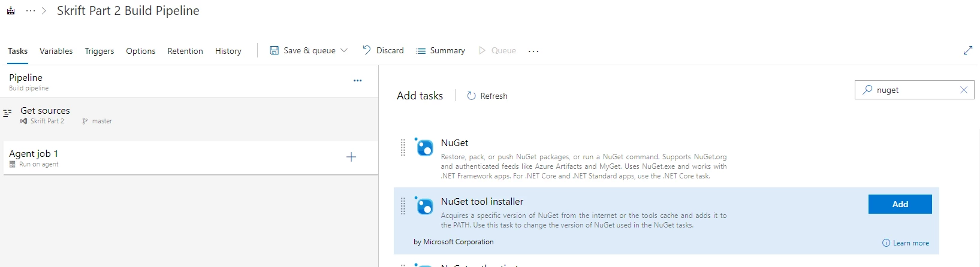Clear the nuget search text
The height and width of the screenshot is (267, 980).
pos(964,90)
